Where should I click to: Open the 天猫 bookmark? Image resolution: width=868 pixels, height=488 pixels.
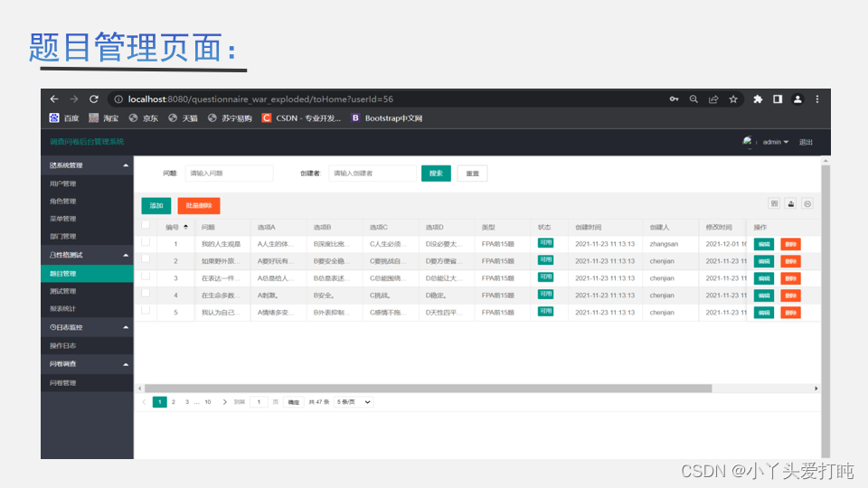coord(184,117)
